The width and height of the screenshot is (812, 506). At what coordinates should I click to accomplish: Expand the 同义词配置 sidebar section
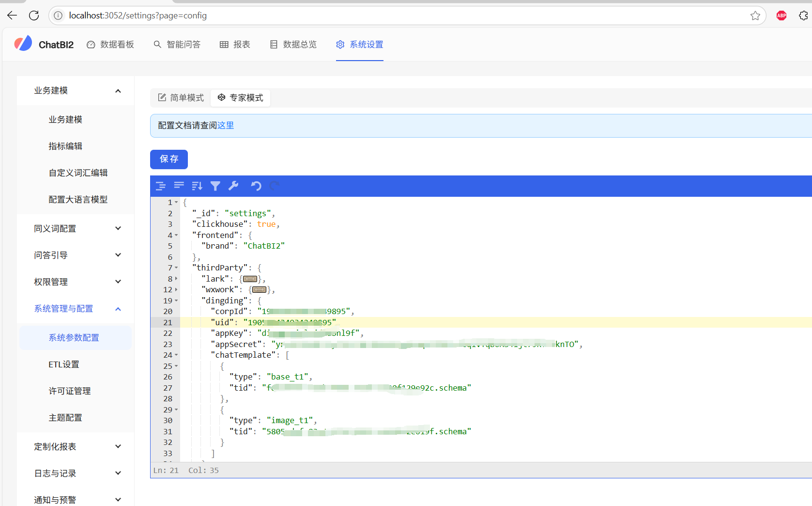118,228
